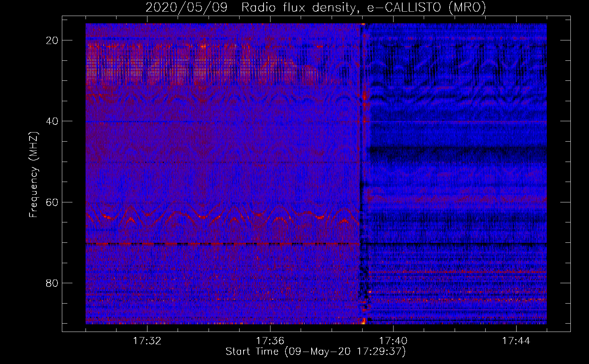
Task: Click the 'Frequency (MHZ)' axis label
Action: [x=33, y=175]
